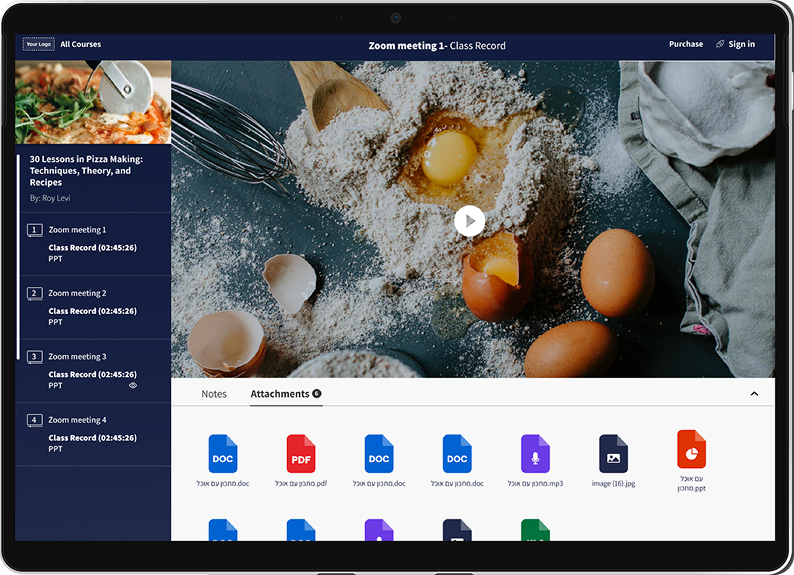Image resolution: width=794 pixels, height=575 pixels.
Task: Click the image (16).jpg file name
Action: 613,483
